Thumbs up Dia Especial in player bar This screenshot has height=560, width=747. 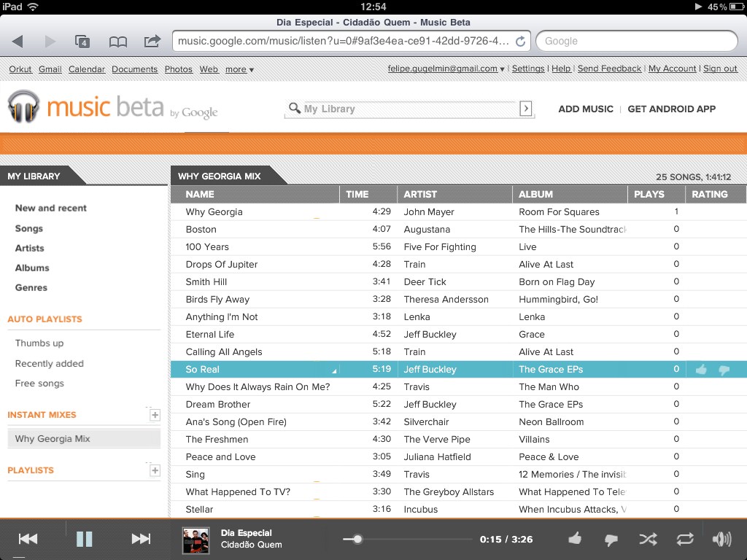coord(575,539)
